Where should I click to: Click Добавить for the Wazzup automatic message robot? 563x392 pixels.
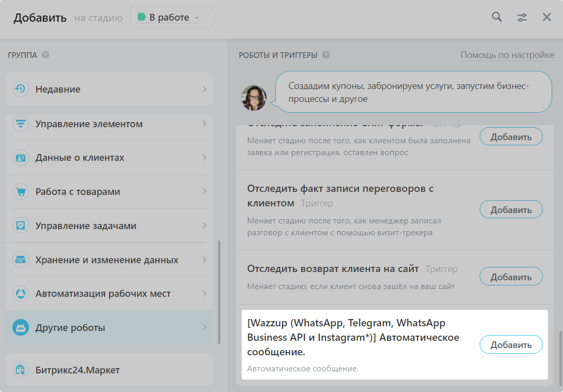tap(511, 344)
